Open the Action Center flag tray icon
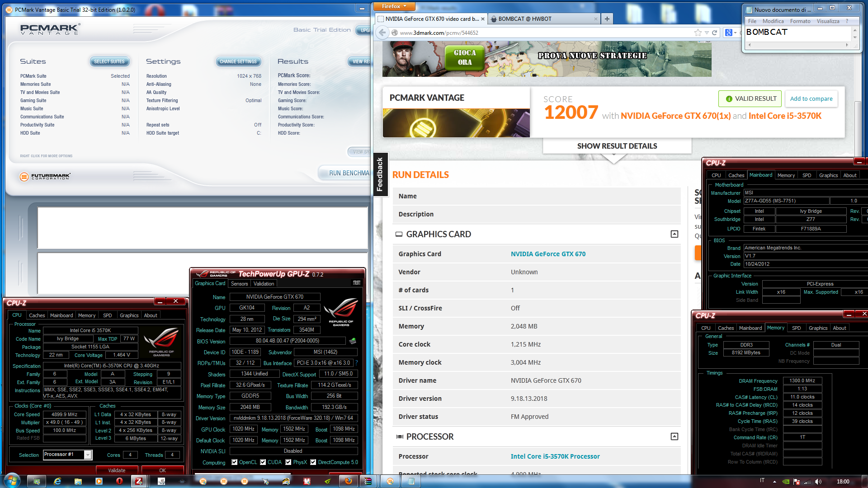The height and width of the screenshot is (488, 868). [x=797, y=482]
